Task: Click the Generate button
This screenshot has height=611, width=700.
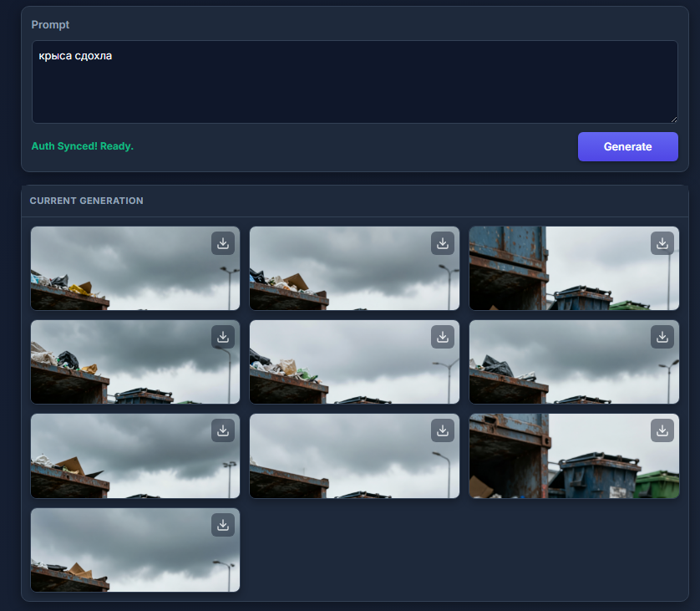Action: pyautogui.click(x=627, y=146)
